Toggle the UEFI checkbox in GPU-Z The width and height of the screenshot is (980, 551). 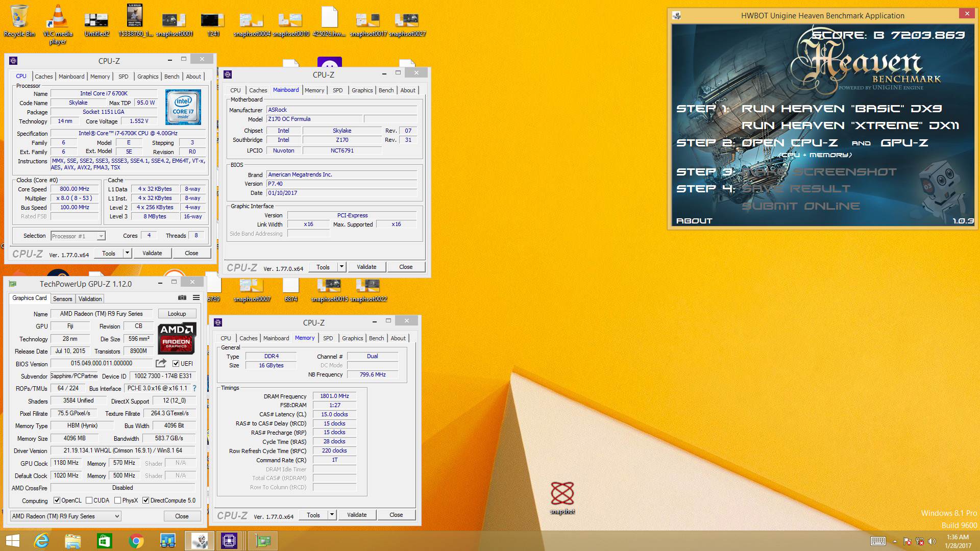point(176,363)
